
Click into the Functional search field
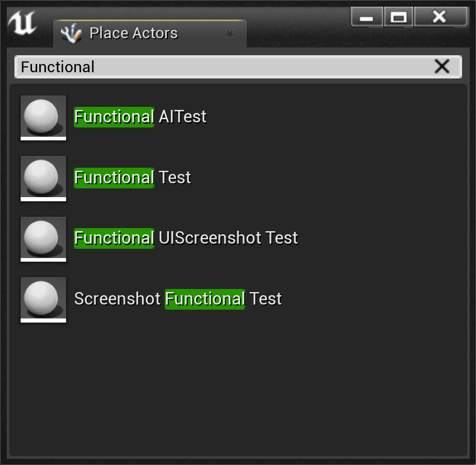coord(222,67)
